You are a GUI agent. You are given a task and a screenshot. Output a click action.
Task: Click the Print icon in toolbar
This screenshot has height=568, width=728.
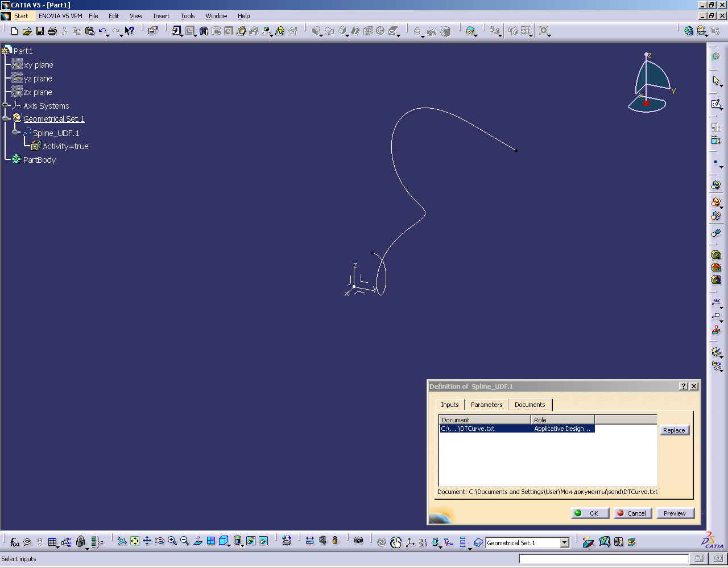pos(52,31)
